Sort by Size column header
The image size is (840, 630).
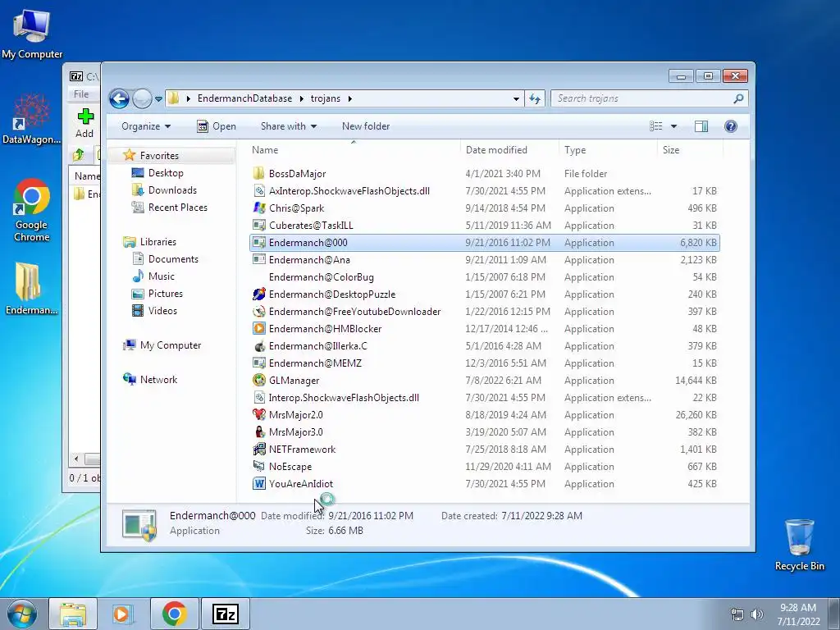coord(690,150)
